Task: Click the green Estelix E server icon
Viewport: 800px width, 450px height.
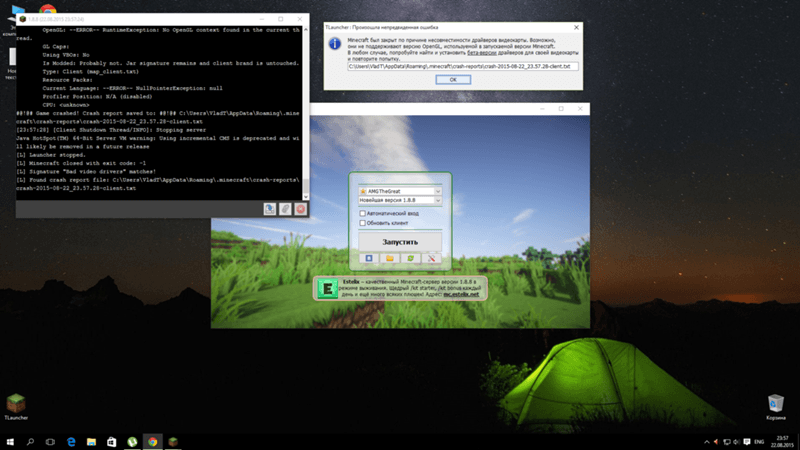Action: (328, 289)
